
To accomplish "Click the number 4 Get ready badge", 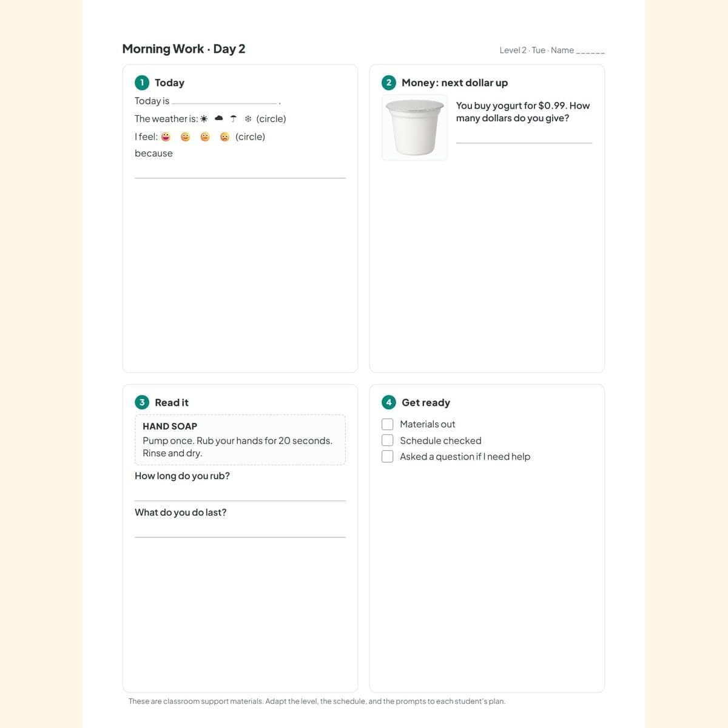I will click(389, 402).
